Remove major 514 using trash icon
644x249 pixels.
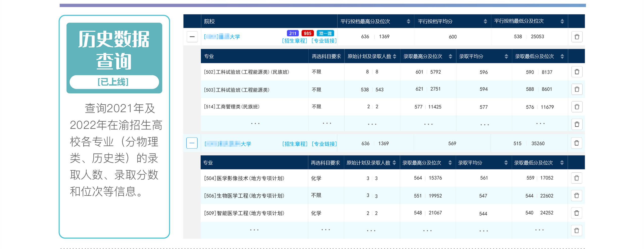(577, 107)
